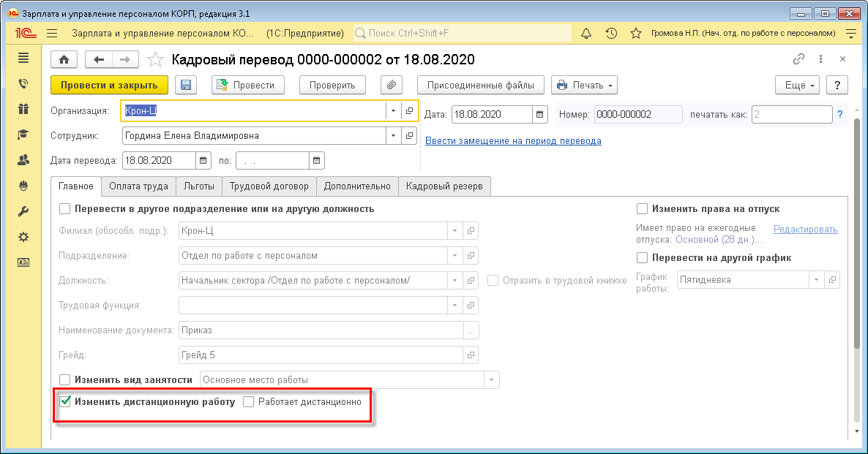Open phone section in left sidebar

(23, 83)
